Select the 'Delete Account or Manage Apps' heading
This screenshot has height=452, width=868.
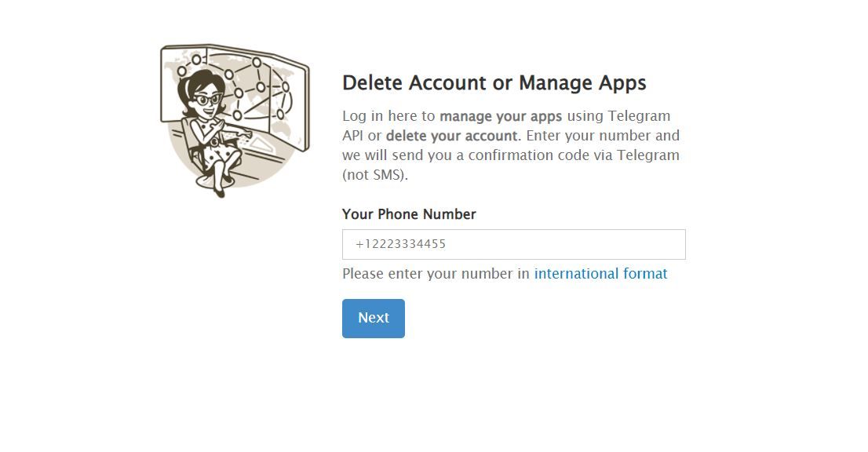(x=494, y=83)
